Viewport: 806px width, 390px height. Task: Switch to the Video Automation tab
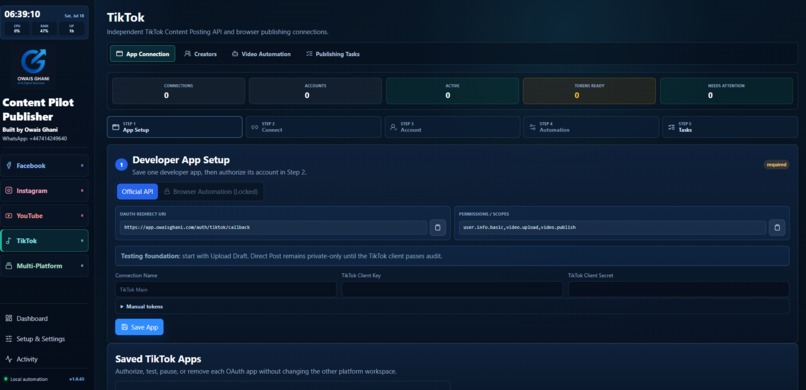(x=261, y=53)
